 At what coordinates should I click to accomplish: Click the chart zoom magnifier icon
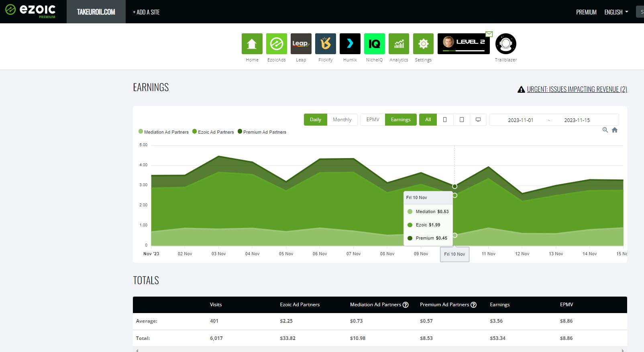(x=605, y=130)
